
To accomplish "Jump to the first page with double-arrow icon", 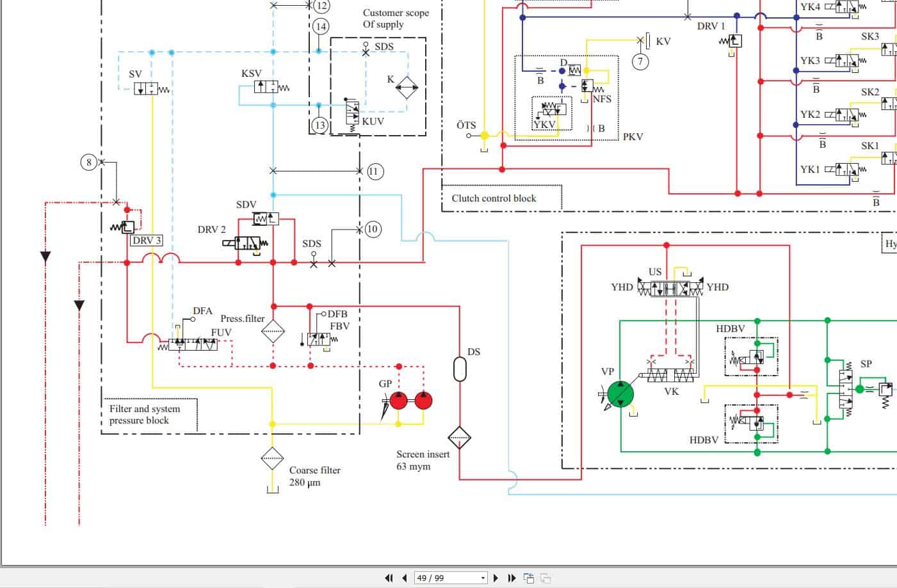I will pyautogui.click(x=389, y=577).
